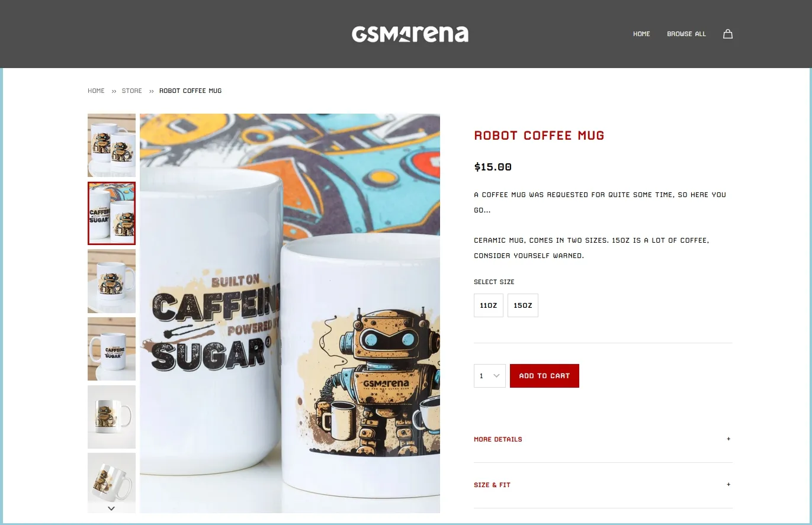
Task: Show more thumbnails with the down chevron
Action: click(111, 508)
